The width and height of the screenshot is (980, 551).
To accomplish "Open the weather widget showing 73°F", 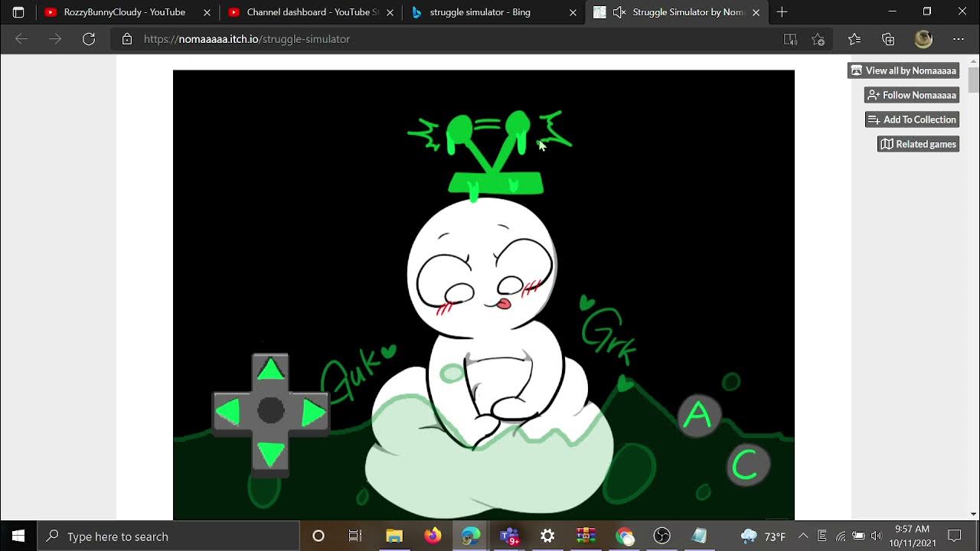I will click(763, 536).
